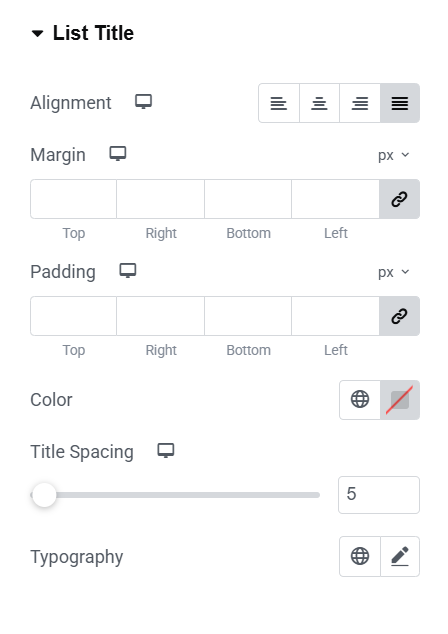
Task: Open the Padding px unit dropdown
Action: (394, 272)
